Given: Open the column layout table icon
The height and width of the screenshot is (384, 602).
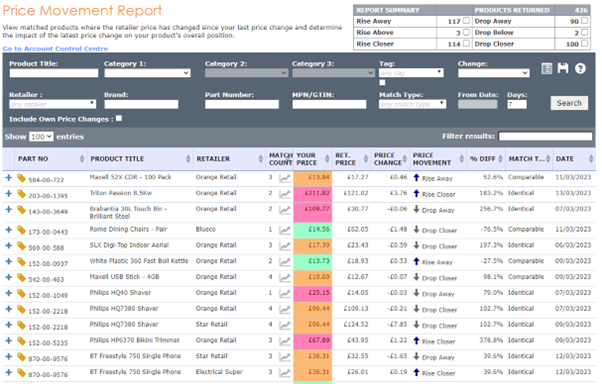Looking at the screenshot, I should click(546, 68).
